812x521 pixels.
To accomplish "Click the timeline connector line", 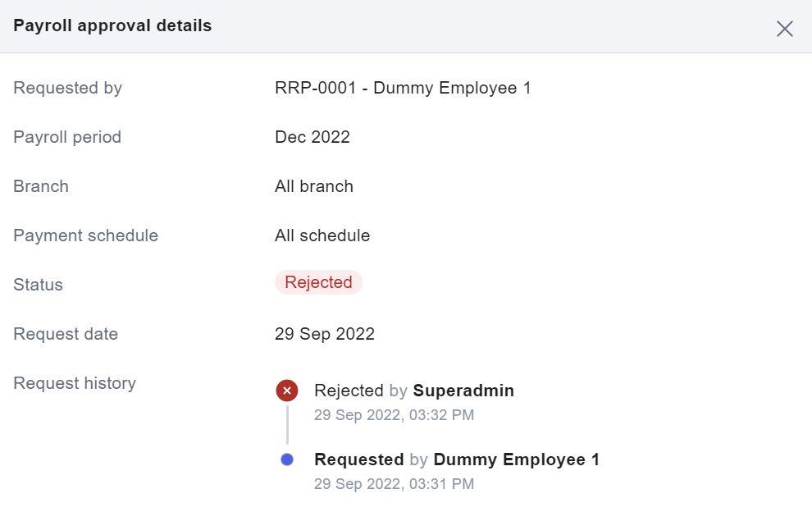I will click(x=287, y=425).
